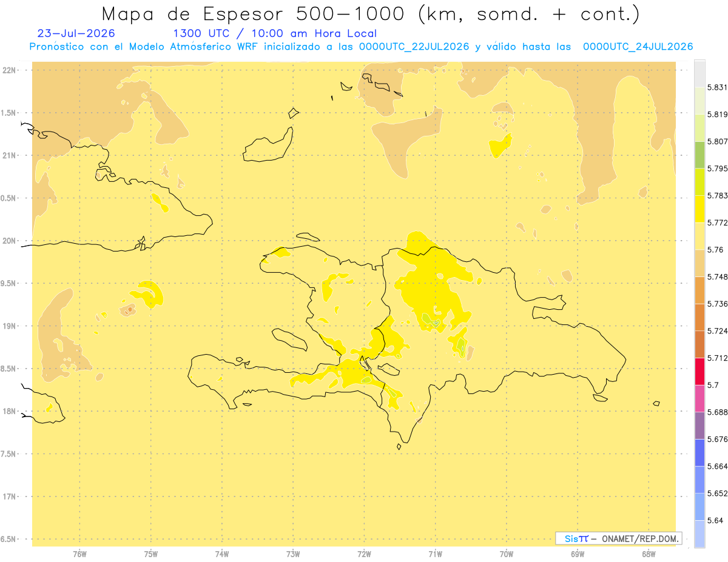Click the 76W longitude label
Viewport: 728px width, 562px height.
coord(79,555)
